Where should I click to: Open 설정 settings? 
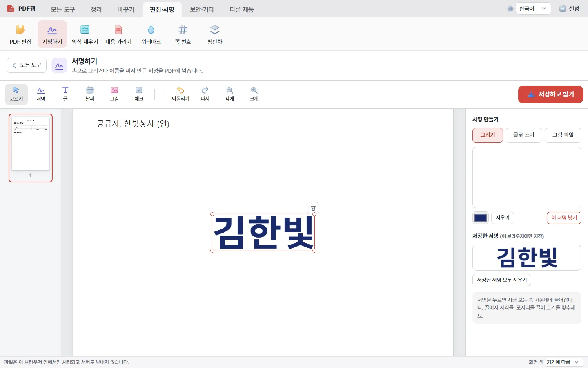[570, 9]
